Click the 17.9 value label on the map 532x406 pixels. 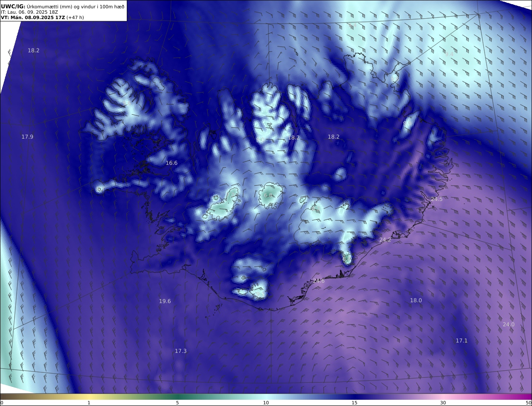(27, 137)
